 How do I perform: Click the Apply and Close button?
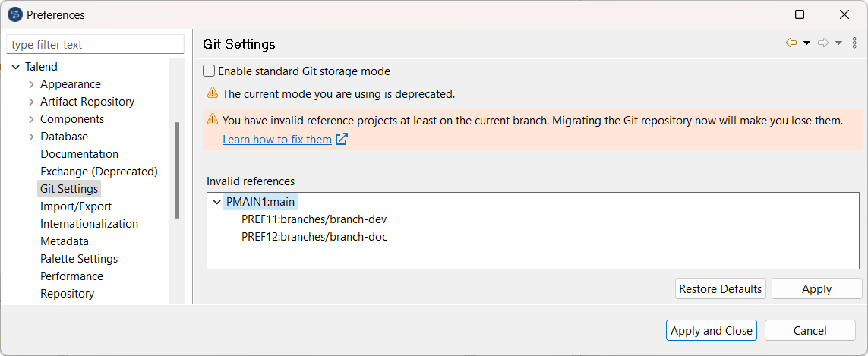(712, 330)
